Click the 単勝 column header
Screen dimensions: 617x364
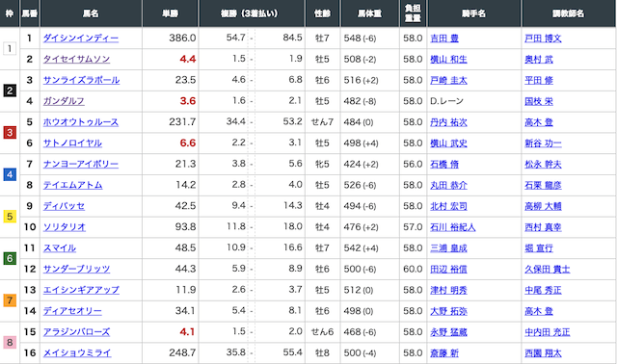171,13
